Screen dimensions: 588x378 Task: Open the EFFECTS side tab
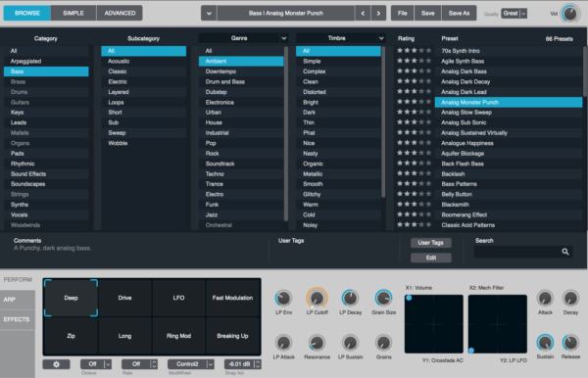(17, 319)
